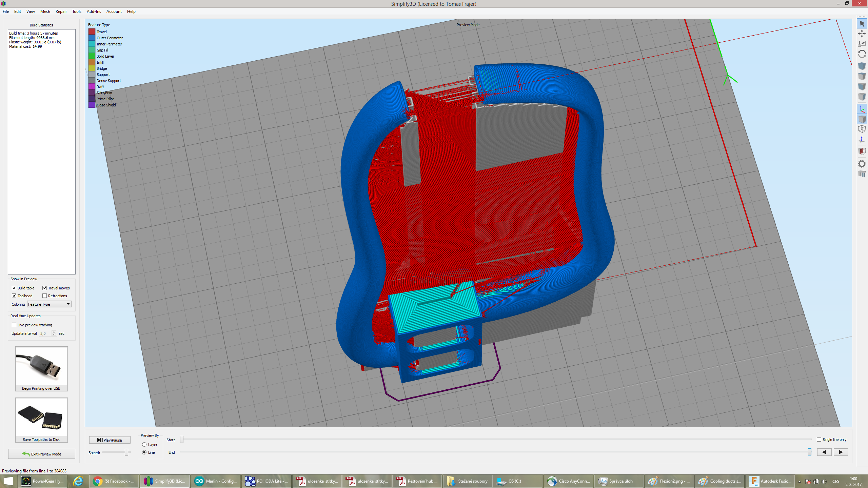Open the Help menu
Image resolution: width=868 pixels, height=488 pixels.
click(x=131, y=12)
